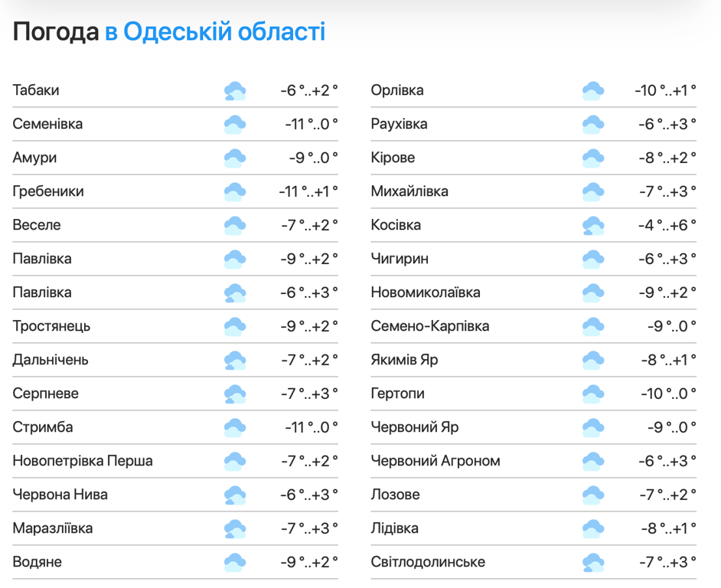Click the weather icon for Світлодолинське
The width and height of the screenshot is (721, 588).
(x=593, y=563)
